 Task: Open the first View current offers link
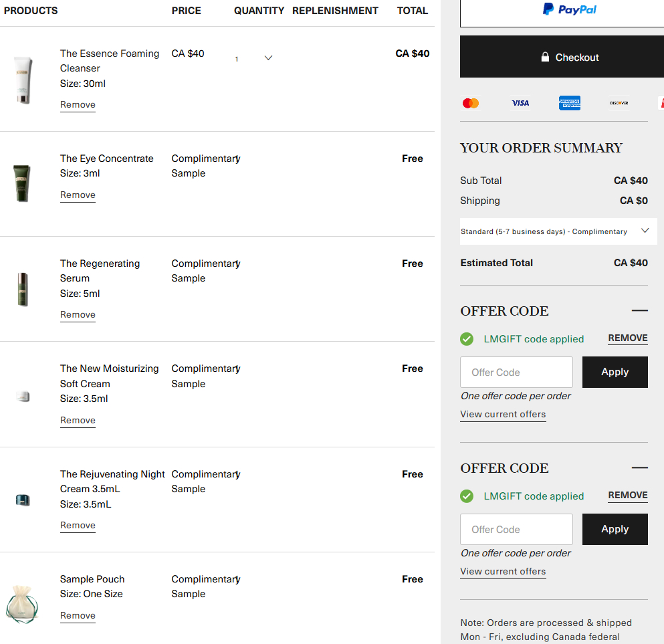(x=503, y=415)
